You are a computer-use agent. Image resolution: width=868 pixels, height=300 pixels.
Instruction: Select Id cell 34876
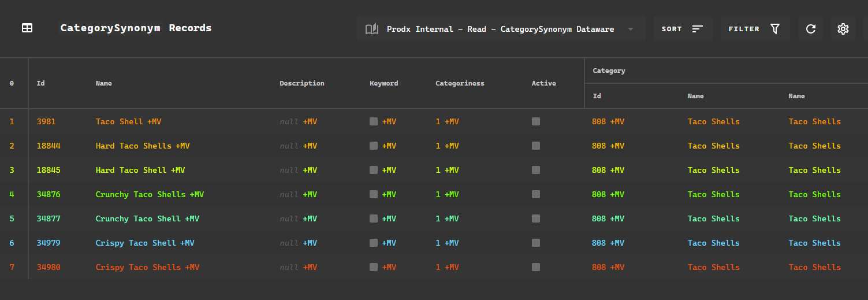tap(49, 194)
